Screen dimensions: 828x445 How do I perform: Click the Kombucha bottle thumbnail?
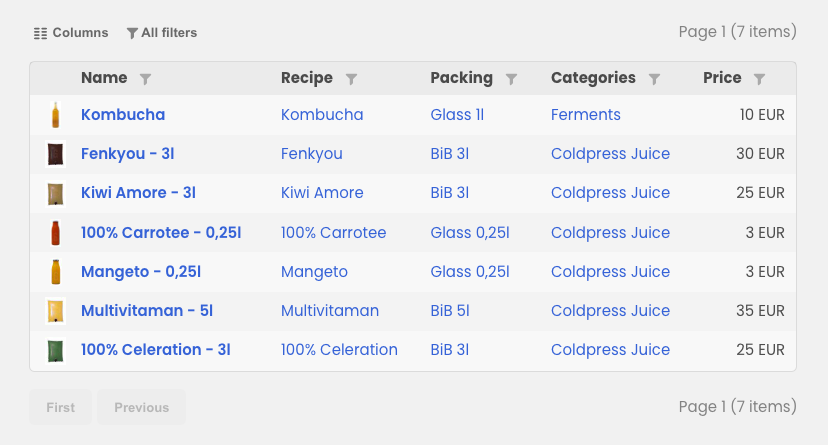(x=55, y=115)
